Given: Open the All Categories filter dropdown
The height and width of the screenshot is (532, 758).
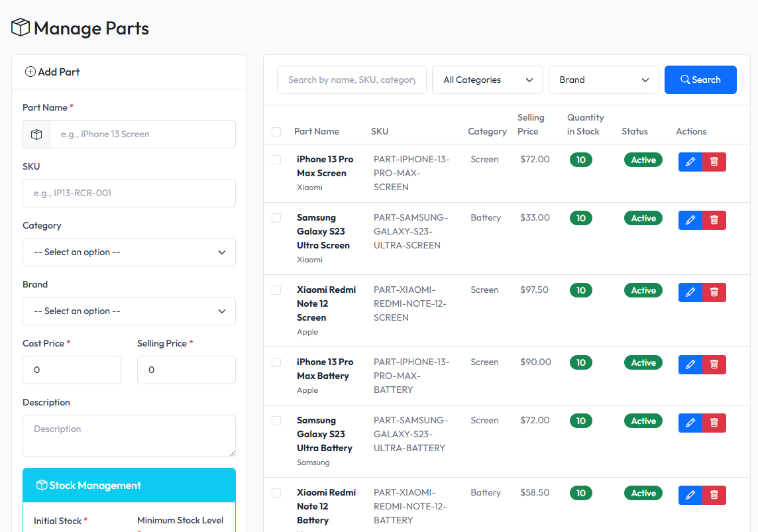Looking at the screenshot, I should point(487,80).
